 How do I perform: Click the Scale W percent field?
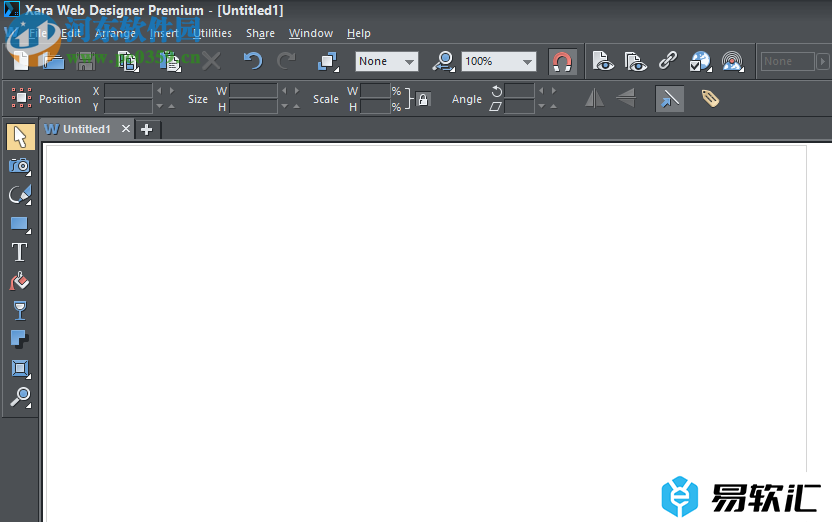click(x=375, y=91)
